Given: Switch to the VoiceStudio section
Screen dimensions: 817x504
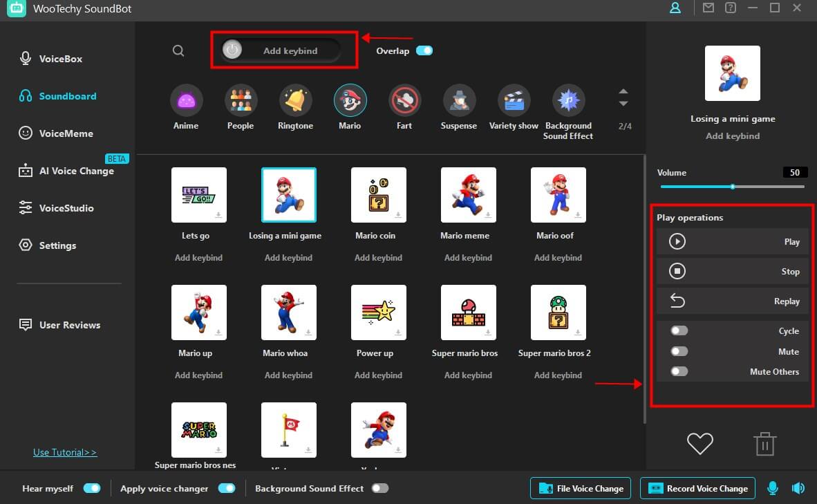Looking at the screenshot, I should (x=66, y=208).
